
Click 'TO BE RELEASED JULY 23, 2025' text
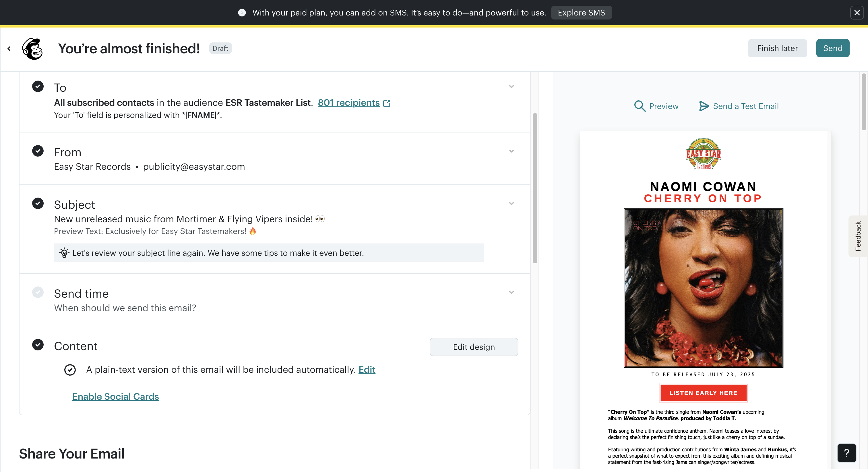pos(703,375)
